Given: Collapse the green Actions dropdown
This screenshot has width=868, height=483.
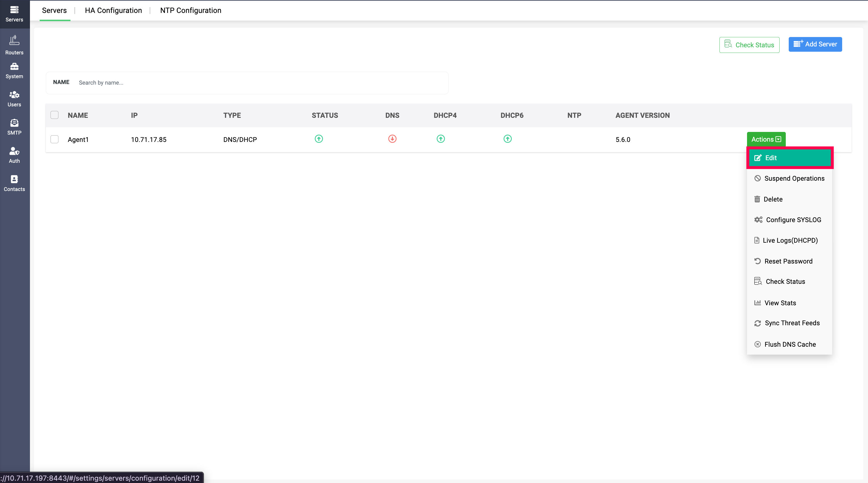Looking at the screenshot, I should (x=766, y=139).
